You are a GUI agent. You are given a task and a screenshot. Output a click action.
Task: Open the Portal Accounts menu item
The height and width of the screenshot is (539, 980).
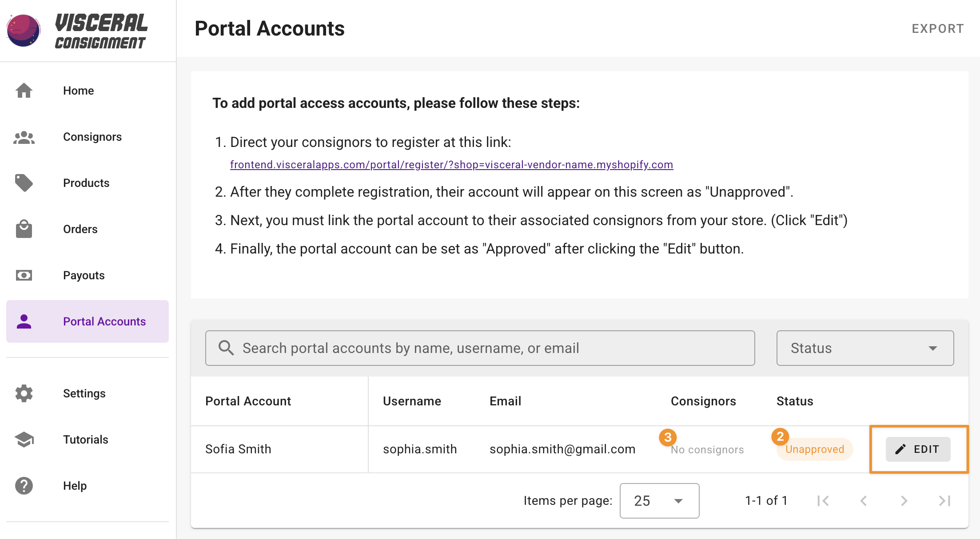tap(88, 321)
